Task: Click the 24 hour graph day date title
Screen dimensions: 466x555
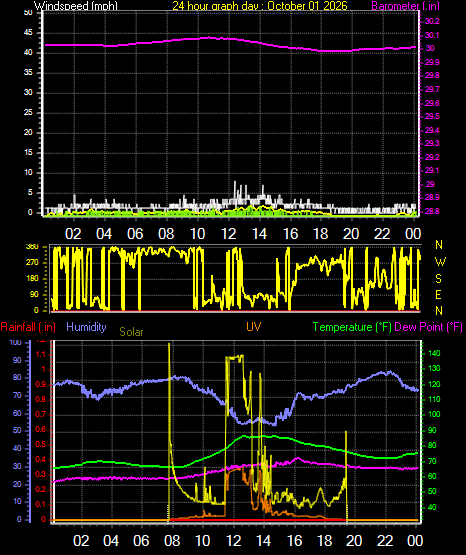Action: coord(260,5)
